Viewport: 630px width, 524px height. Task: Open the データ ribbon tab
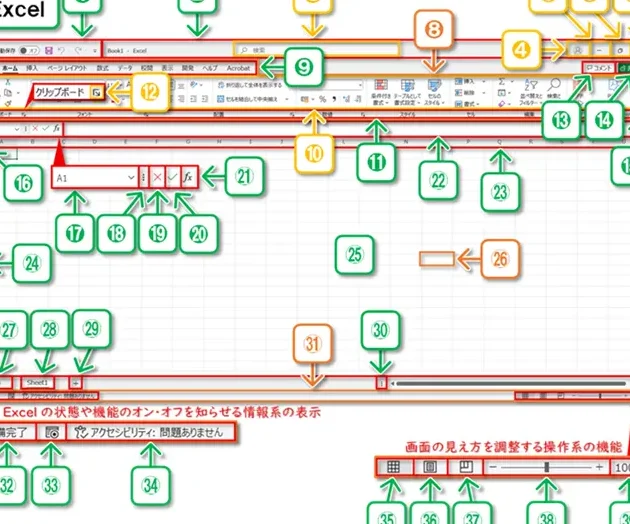(125, 68)
